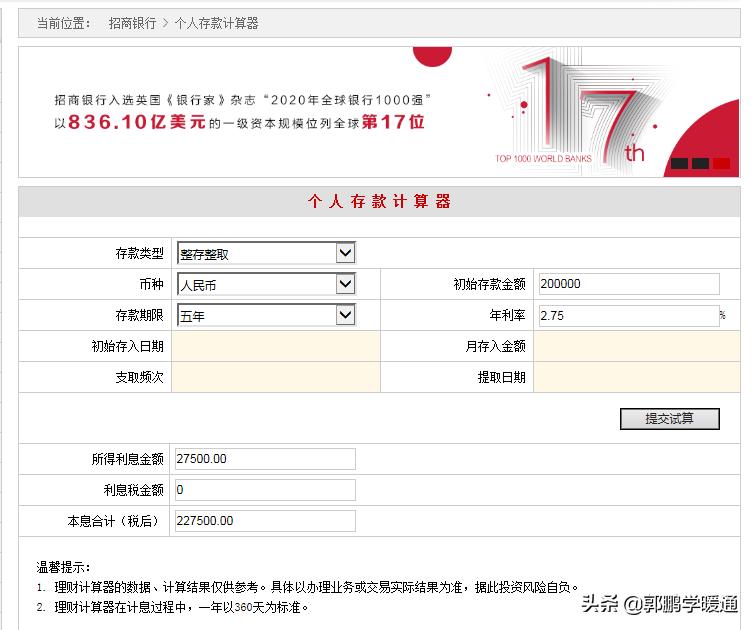
Task: Open the 存款期限 dropdown showing 五年
Action: pos(266,315)
